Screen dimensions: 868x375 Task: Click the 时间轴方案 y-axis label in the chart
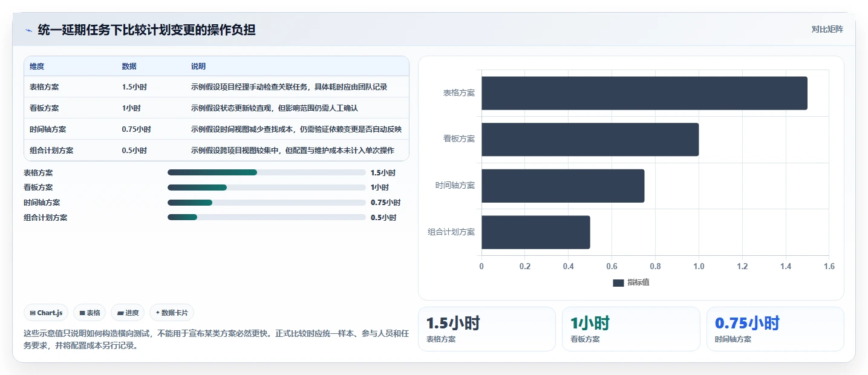[455, 186]
